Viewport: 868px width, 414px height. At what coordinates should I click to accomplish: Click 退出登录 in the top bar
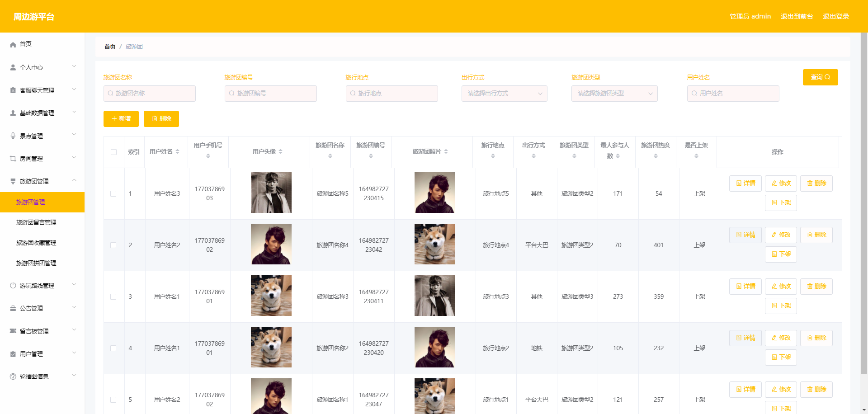coord(836,16)
